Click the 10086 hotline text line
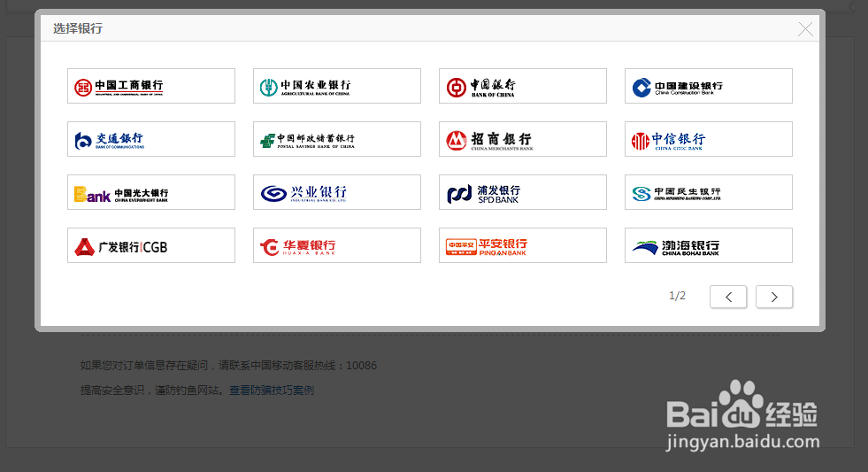 [x=228, y=366]
